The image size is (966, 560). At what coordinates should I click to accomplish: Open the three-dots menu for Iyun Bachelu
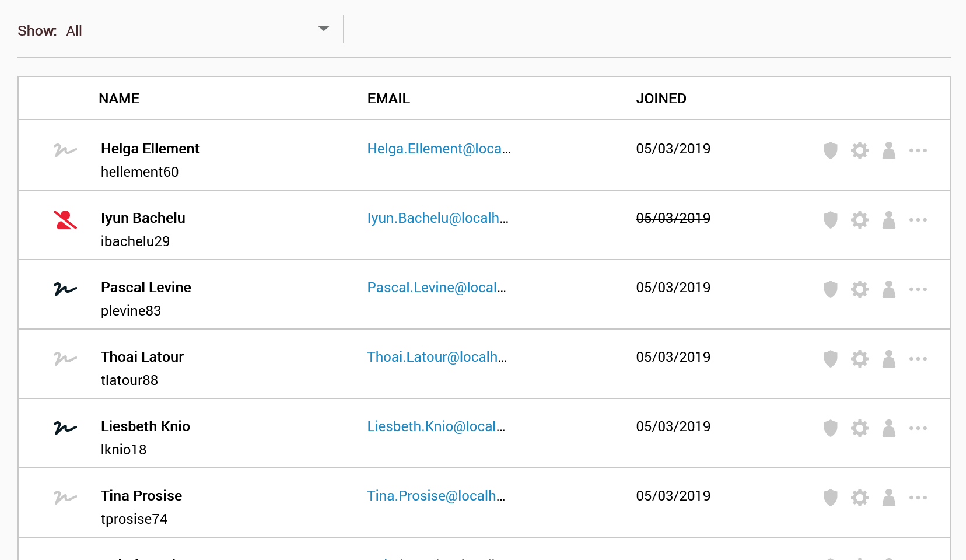click(x=918, y=220)
